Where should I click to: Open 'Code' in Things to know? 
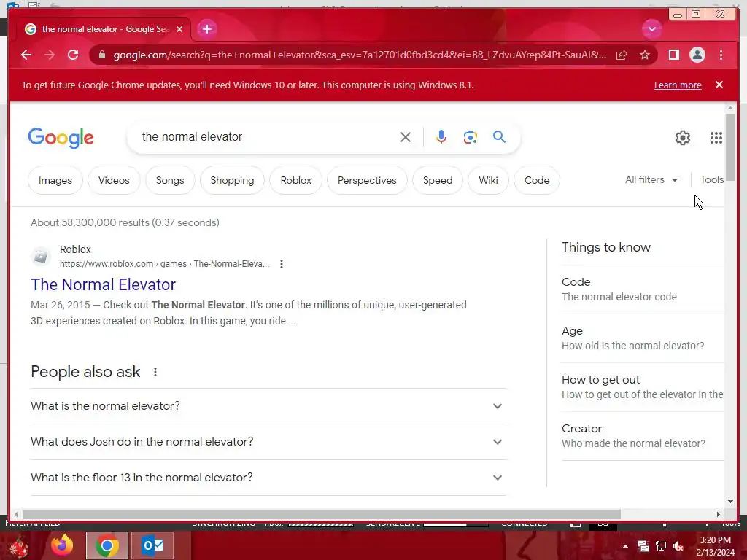tap(642, 289)
